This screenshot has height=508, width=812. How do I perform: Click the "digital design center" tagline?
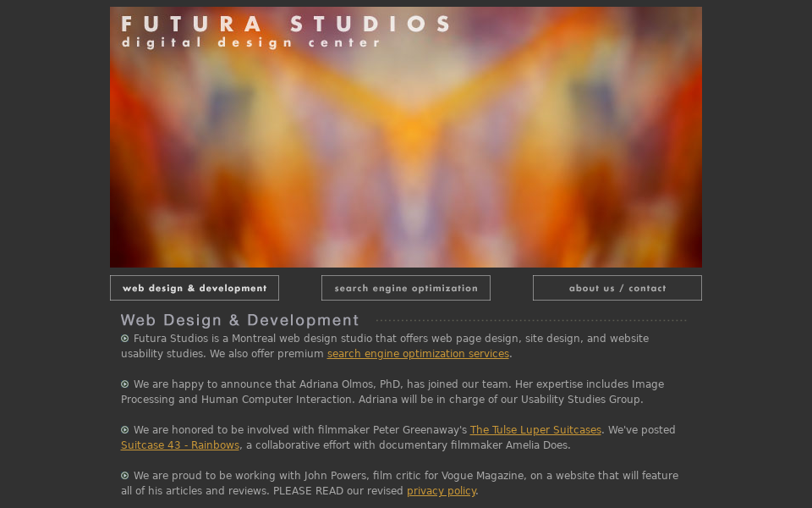tap(251, 41)
